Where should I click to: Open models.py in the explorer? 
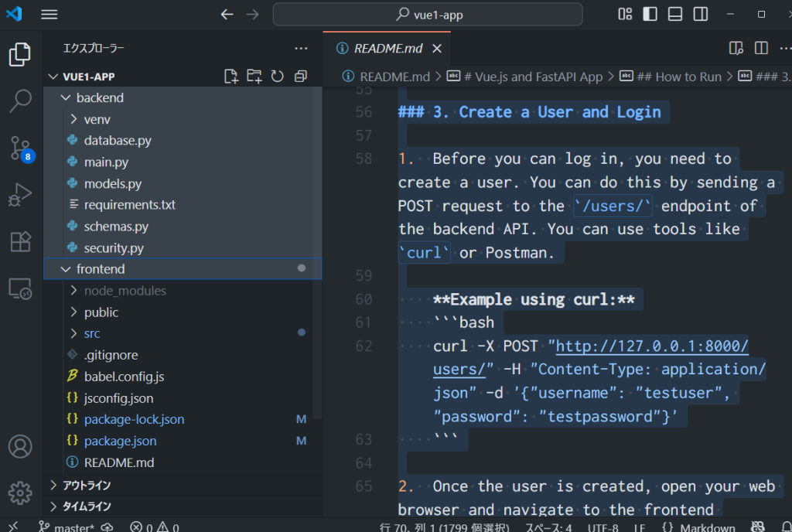point(183,184)
